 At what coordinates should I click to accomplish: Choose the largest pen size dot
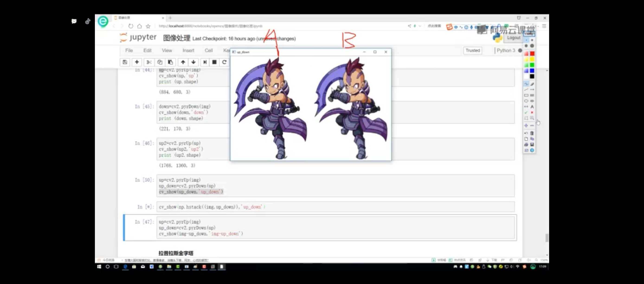pos(532,46)
